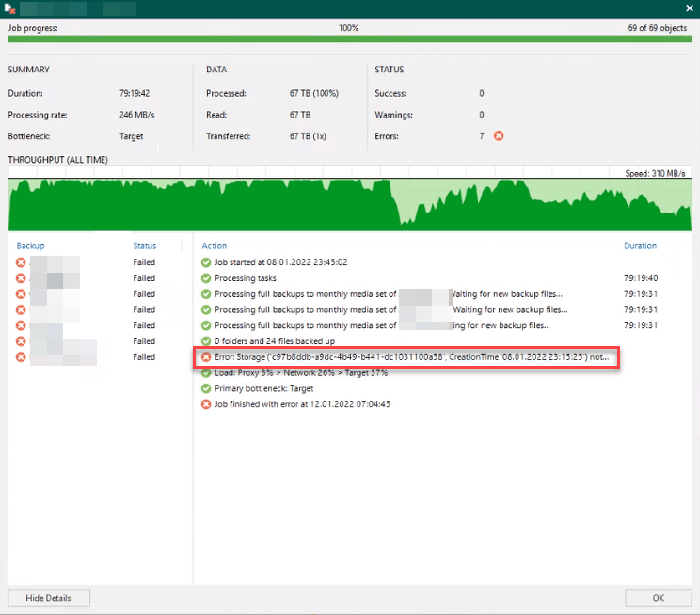Select the Job started at 08.01.2022 entry

[x=280, y=262]
